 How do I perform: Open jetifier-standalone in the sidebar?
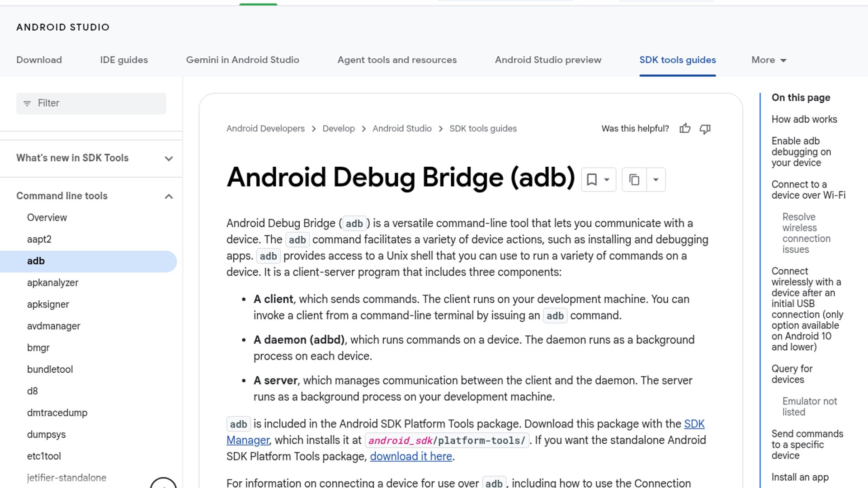(x=66, y=478)
